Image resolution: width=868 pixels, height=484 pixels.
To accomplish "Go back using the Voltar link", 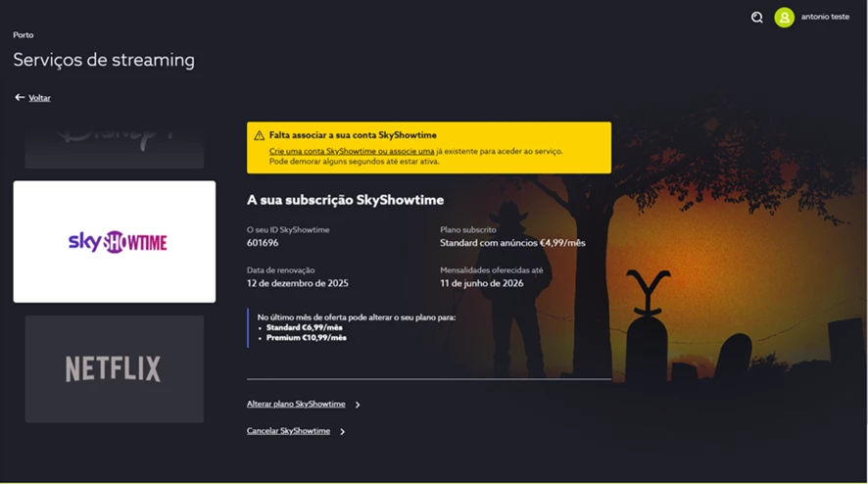I will pyautogui.click(x=39, y=98).
